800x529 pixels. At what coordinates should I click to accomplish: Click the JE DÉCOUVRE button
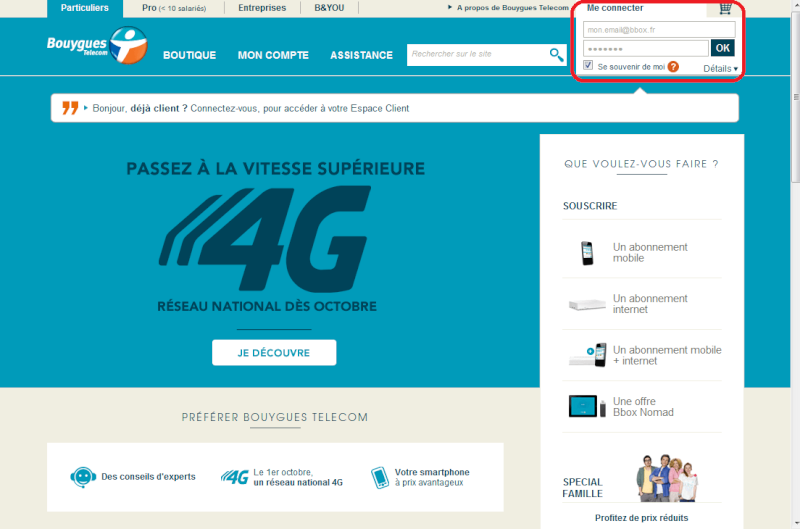click(274, 352)
